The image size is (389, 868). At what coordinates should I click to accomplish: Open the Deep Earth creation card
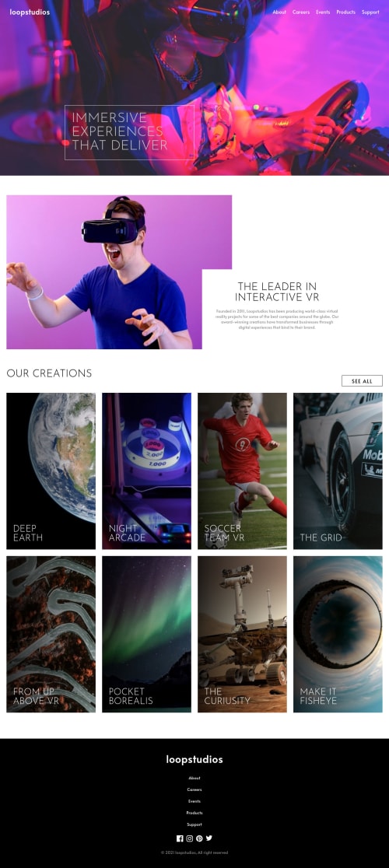pyautogui.click(x=51, y=471)
